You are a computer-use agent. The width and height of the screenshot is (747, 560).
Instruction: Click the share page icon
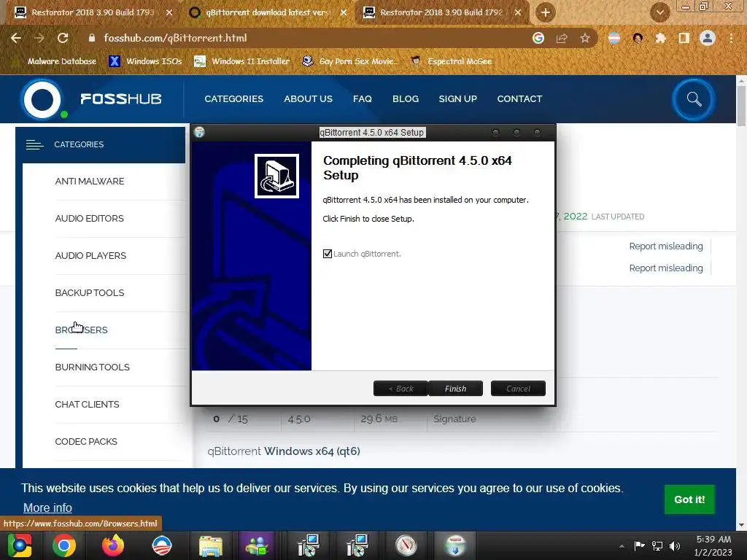562,38
